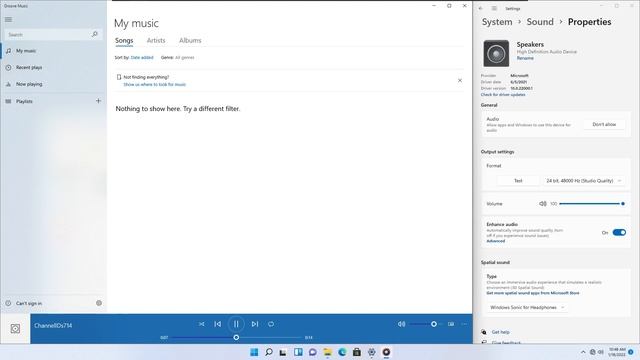Screen dimensions: 640x360
Task: Go back in Settings window
Action: click(481, 8)
